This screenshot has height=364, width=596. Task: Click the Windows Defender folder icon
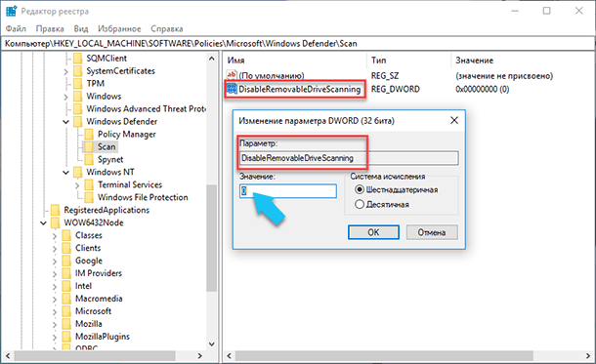77,121
